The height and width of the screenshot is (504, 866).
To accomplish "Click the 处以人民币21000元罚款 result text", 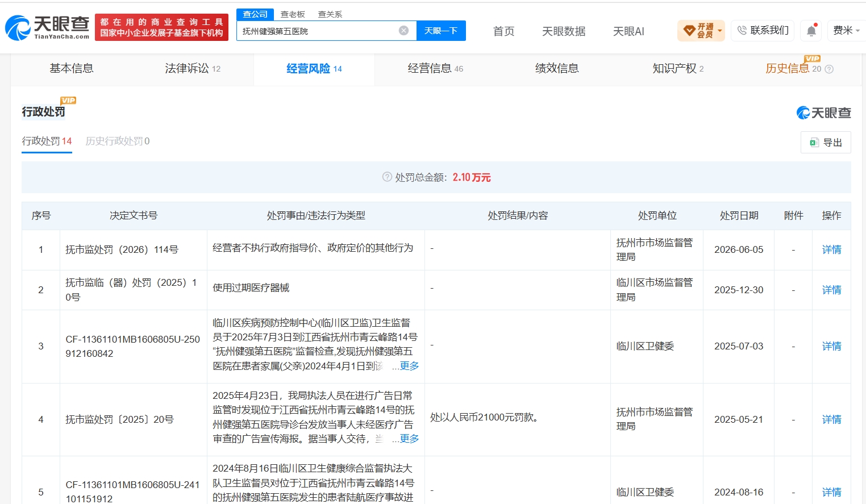I will click(x=484, y=418).
